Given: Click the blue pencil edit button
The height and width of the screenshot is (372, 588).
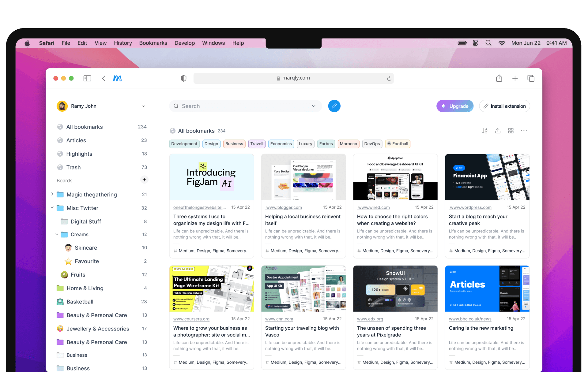Looking at the screenshot, I should (x=334, y=106).
